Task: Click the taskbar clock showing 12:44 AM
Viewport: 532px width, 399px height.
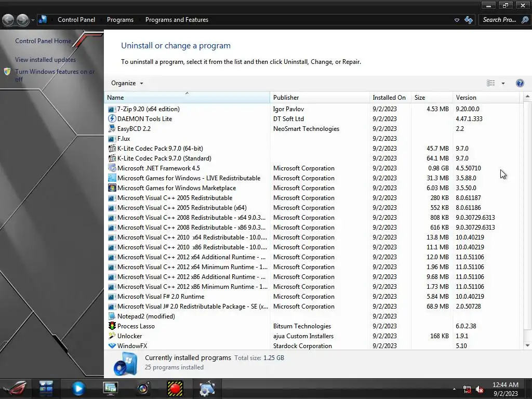Action: (x=506, y=389)
